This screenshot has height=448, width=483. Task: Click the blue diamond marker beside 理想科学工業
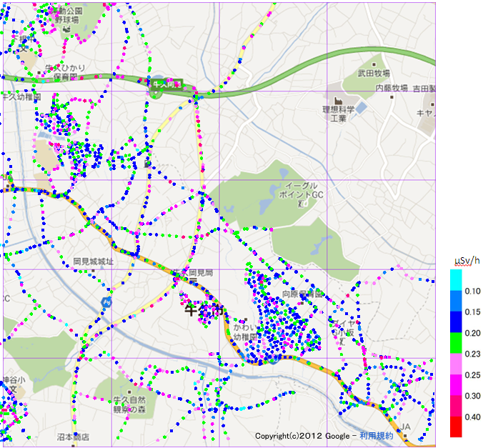(x=362, y=109)
